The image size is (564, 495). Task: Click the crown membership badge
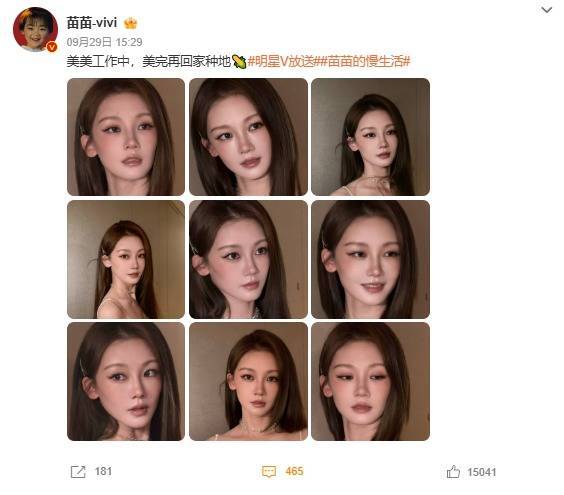coord(131,23)
